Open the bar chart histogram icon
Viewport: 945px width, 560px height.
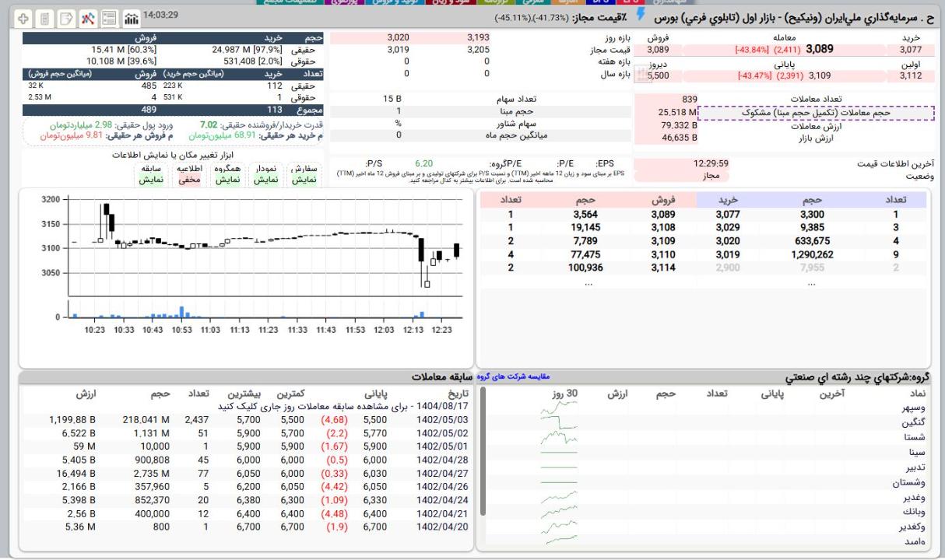point(132,17)
